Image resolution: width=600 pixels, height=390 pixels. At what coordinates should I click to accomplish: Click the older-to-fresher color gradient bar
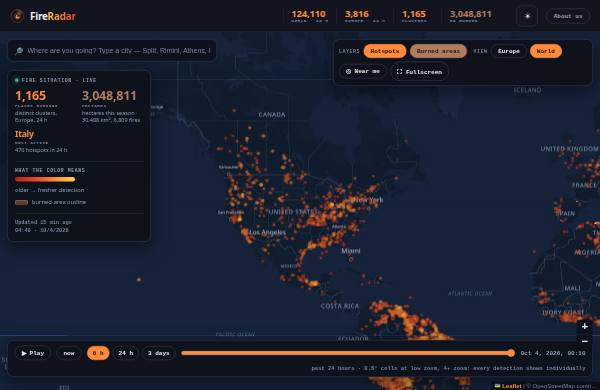[x=45, y=179]
